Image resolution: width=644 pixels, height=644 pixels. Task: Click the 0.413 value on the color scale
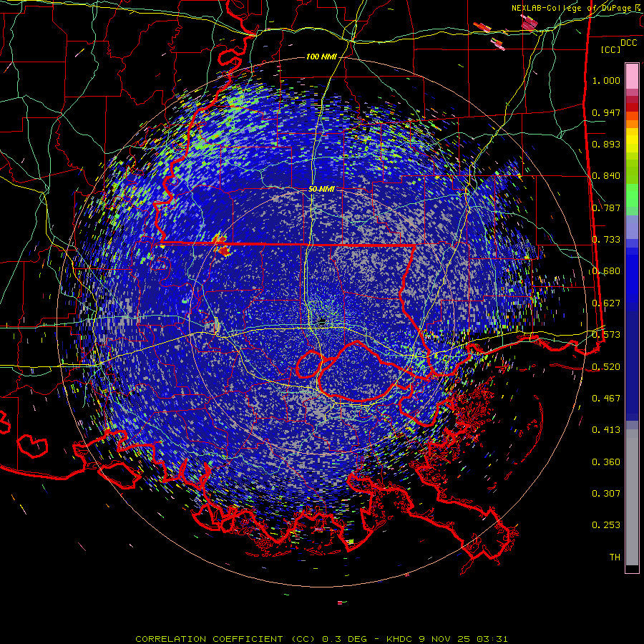click(x=606, y=430)
